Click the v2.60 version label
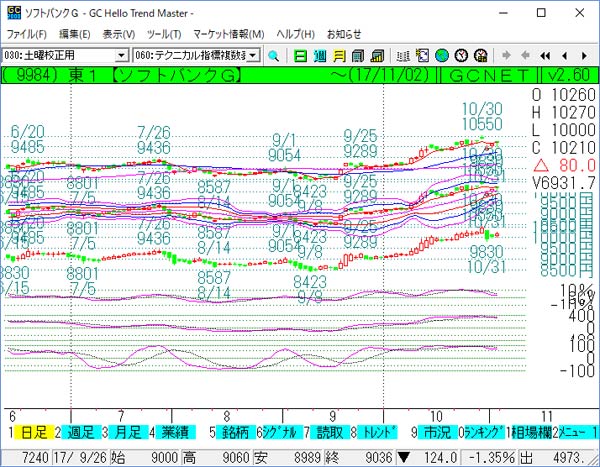Viewport: 600px width, 467px height. tap(568, 75)
